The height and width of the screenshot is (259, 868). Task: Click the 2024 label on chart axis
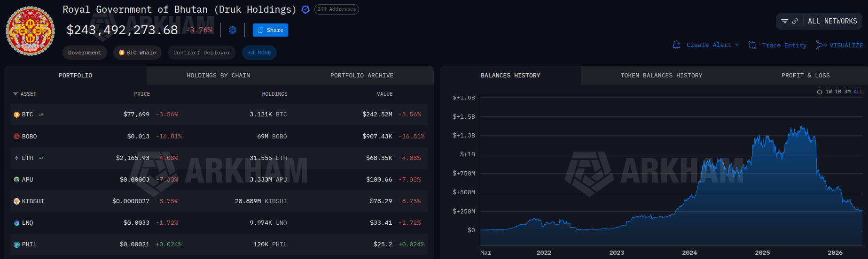click(x=689, y=253)
